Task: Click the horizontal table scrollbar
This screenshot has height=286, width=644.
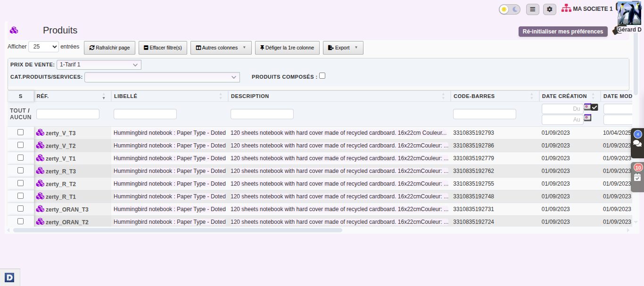Action: (177, 230)
